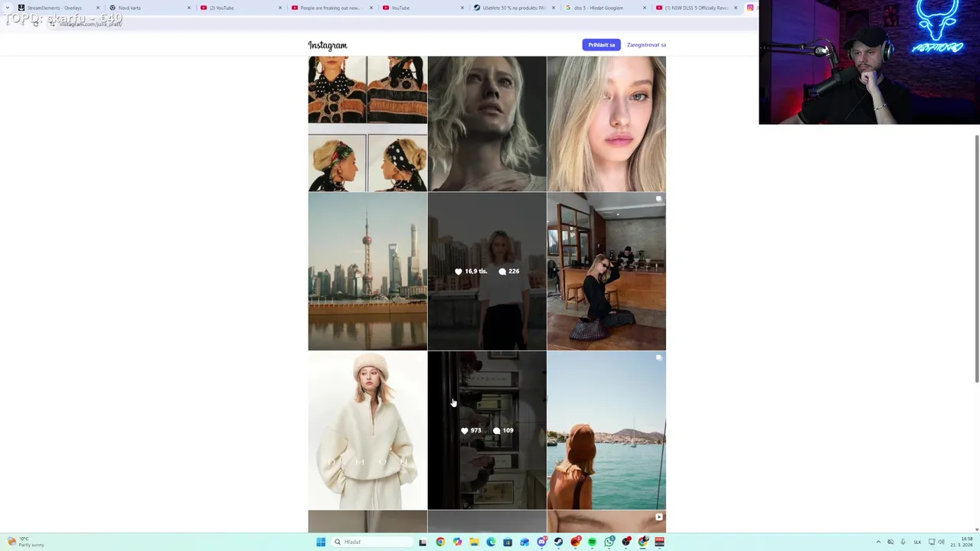Image resolution: width=980 pixels, height=551 pixels.
Task: Switch to the Nová karta tab
Action: (x=149, y=8)
